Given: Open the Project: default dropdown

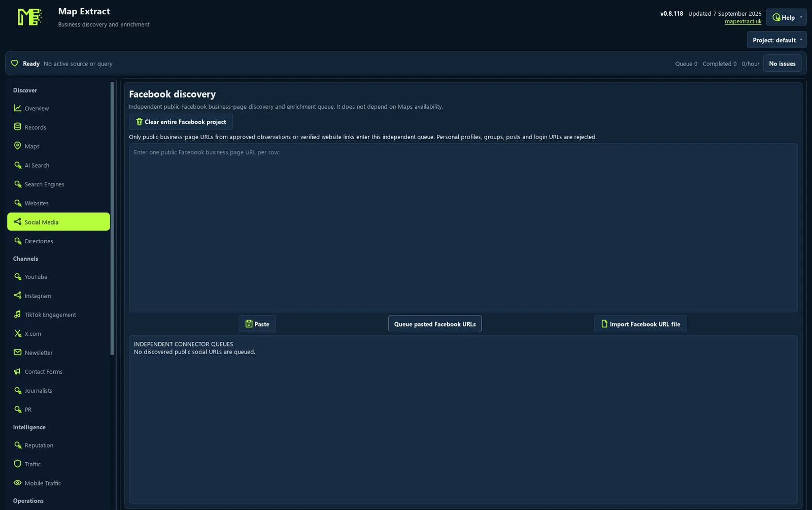Looking at the screenshot, I should click(x=776, y=40).
